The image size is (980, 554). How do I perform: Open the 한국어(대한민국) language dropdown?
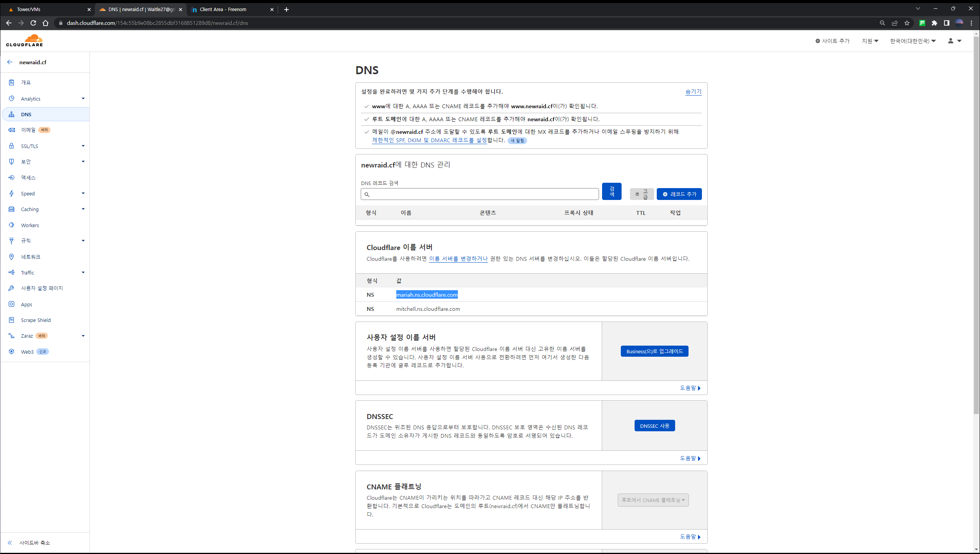913,41
